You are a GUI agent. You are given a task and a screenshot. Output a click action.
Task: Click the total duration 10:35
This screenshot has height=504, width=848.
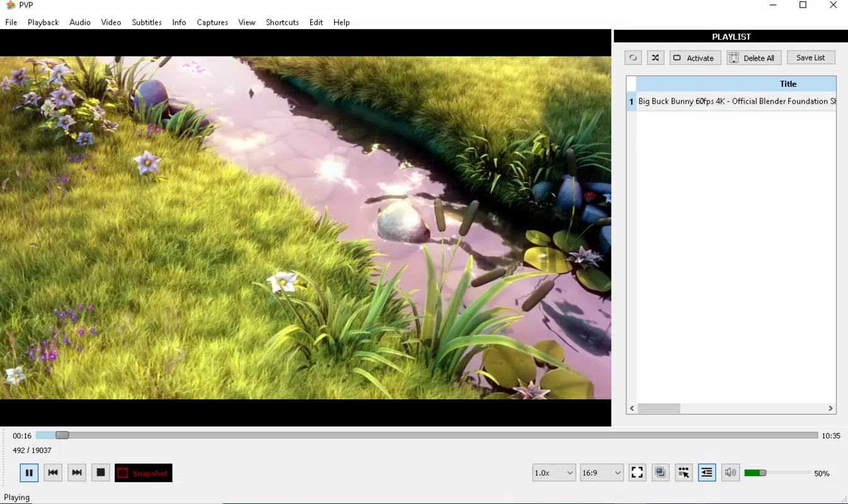[831, 436]
